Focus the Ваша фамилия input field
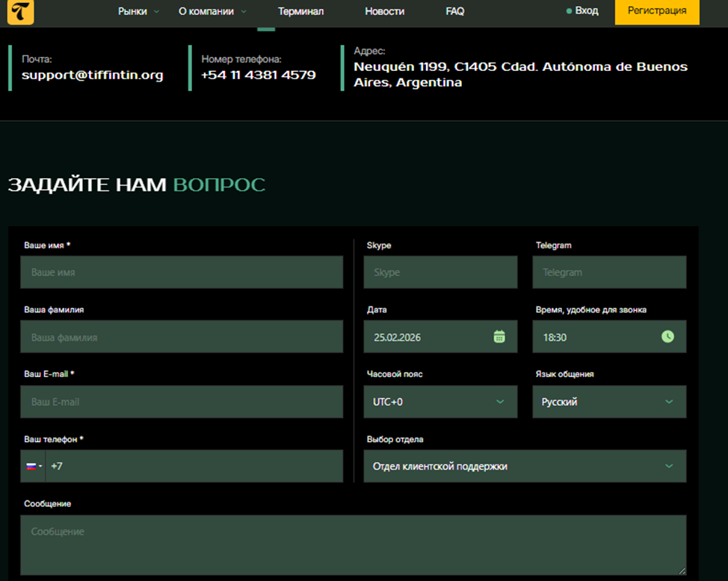The height and width of the screenshot is (581, 728). click(x=181, y=337)
